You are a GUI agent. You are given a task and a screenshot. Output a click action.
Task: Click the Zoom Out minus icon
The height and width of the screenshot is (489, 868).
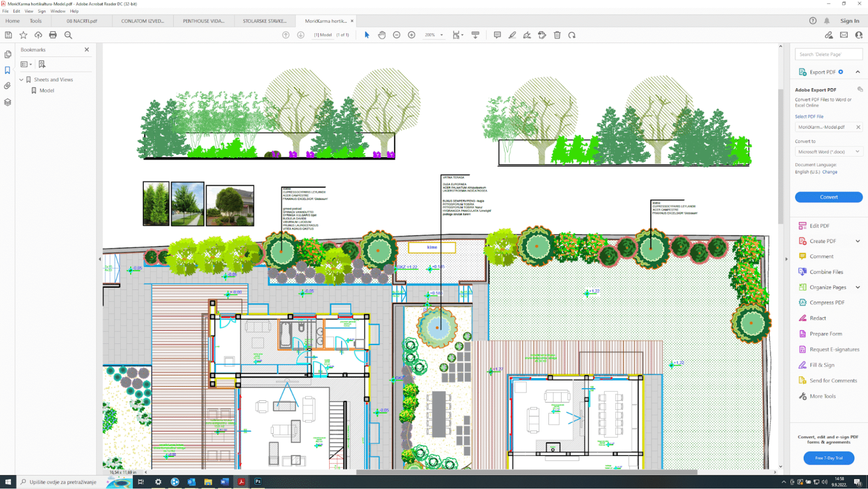396,35
